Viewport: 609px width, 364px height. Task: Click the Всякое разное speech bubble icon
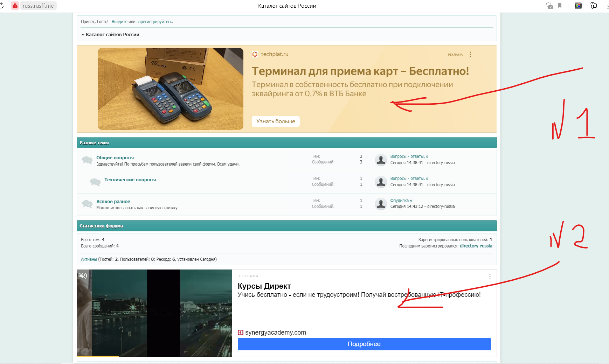coord(87,204)
